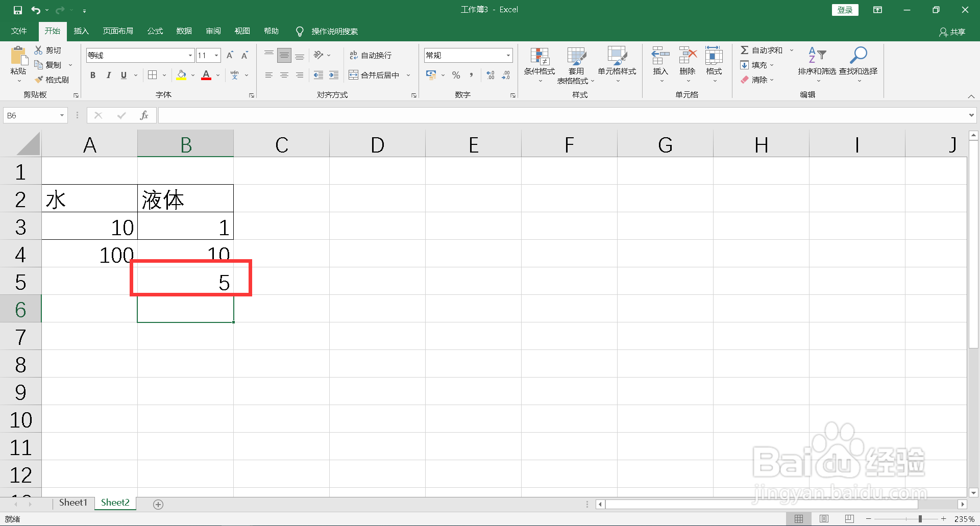
Task: Click the increase decimal icon
Action: click(x=491, y=75)
